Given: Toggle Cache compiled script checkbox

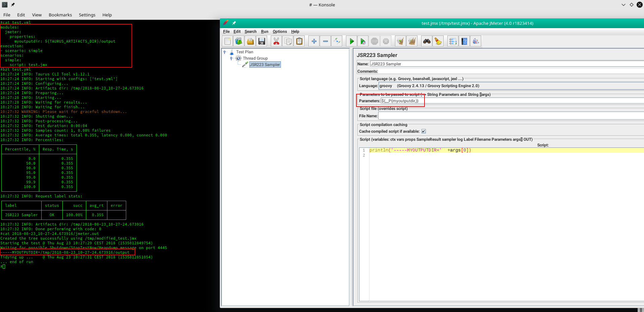Looking at the screenshot, I should [x=424, y=131].
